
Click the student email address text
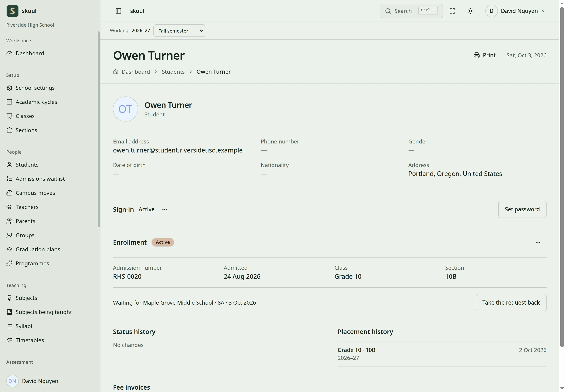pos(178,150)
